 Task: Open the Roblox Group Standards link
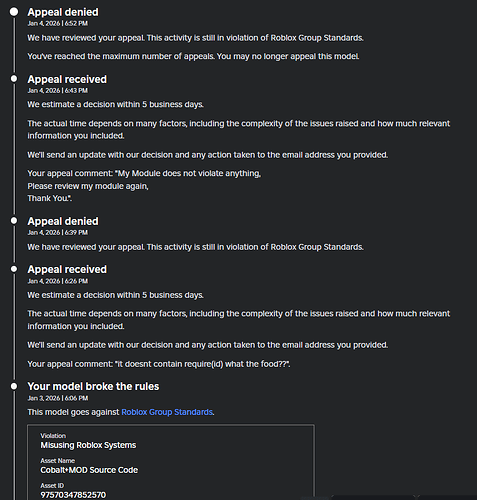167,412
